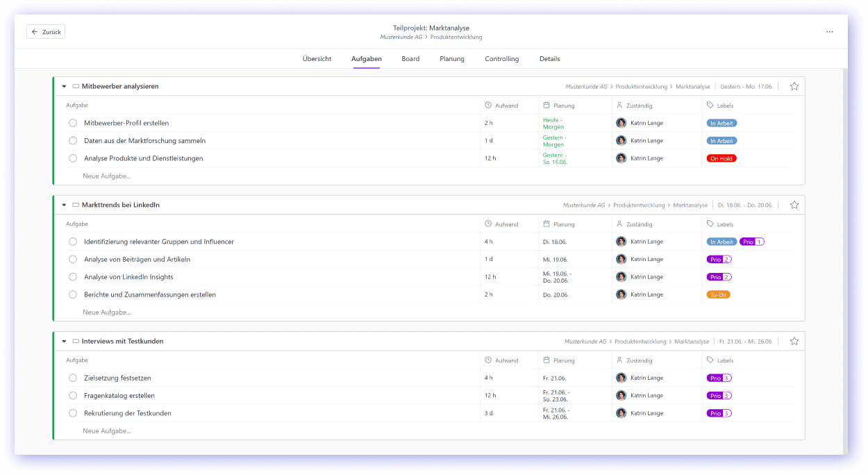Check off Zielsetzung festsetzen task
The image size is (868, 475).
73,378
